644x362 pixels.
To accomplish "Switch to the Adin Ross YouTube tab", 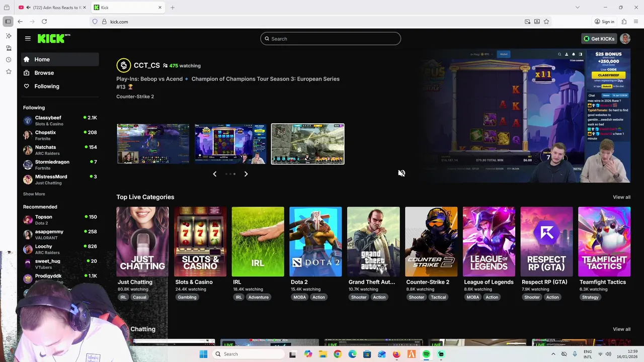I will click(53, 8).
